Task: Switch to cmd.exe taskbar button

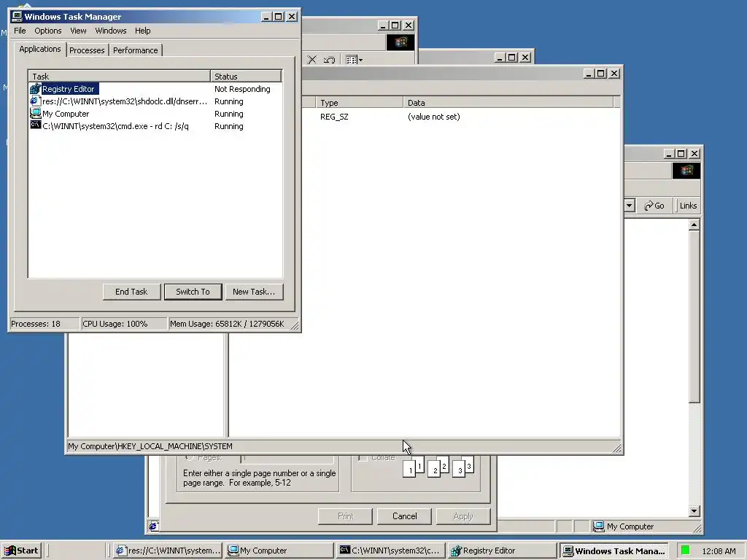Action: 390,551
